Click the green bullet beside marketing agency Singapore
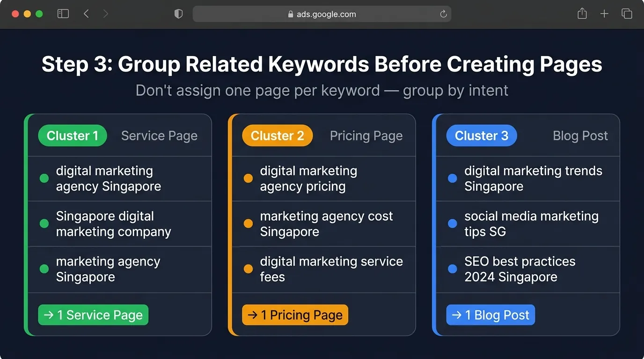This screenshot has height=359, width=644. pyautogui.click(x=44, y=269)
